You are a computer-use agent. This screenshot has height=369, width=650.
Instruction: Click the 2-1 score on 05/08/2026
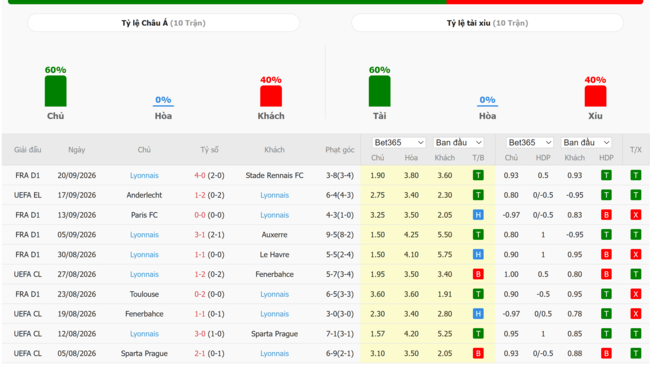pyautogui.click(x=200, y=354)
